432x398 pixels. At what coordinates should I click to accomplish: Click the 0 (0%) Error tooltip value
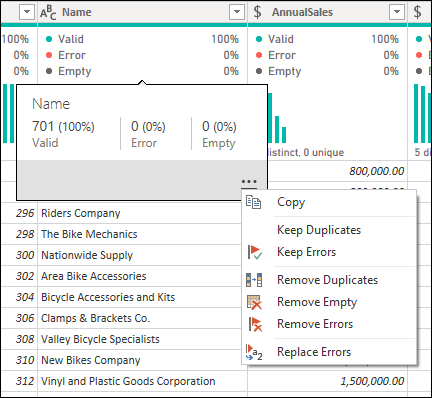point(148,127)
